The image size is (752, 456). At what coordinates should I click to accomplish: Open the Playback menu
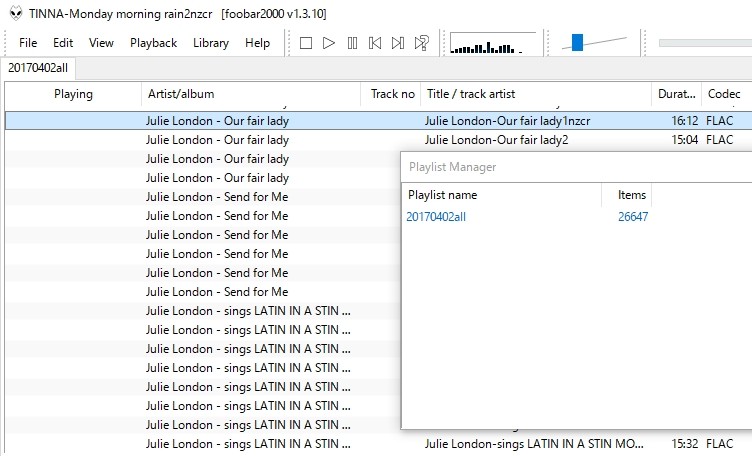point(153,43)
